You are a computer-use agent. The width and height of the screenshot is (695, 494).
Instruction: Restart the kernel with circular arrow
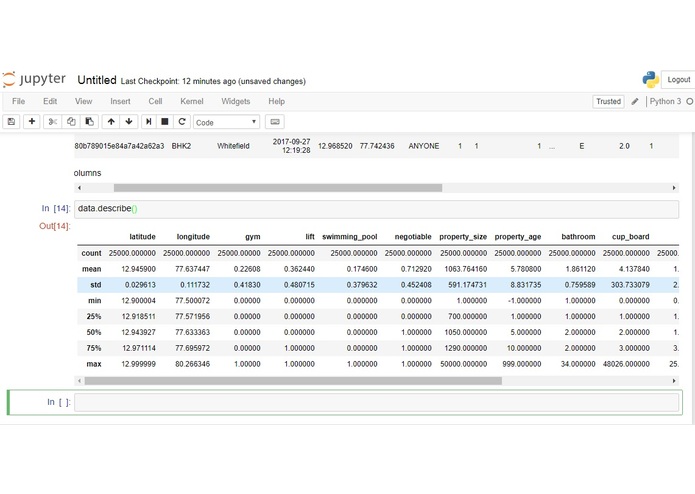182,121
